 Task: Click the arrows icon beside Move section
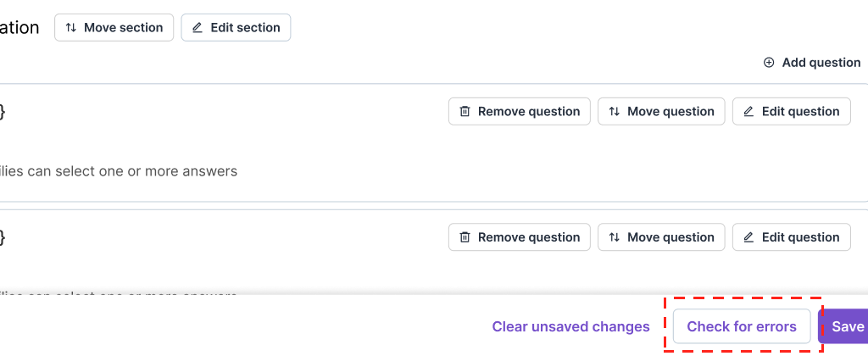[71, 28]
